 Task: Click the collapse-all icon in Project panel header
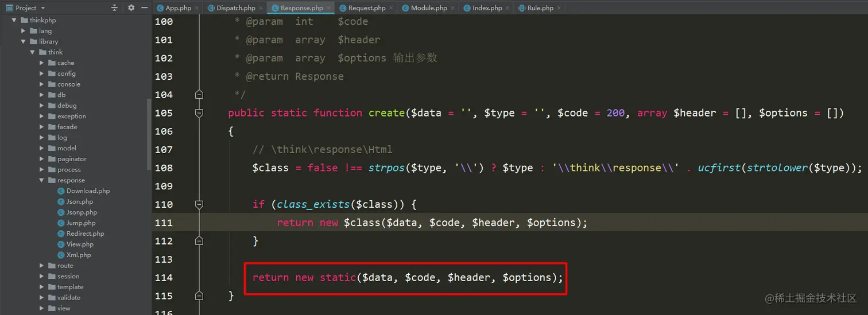pyautogui.click(x=114, y=7)
